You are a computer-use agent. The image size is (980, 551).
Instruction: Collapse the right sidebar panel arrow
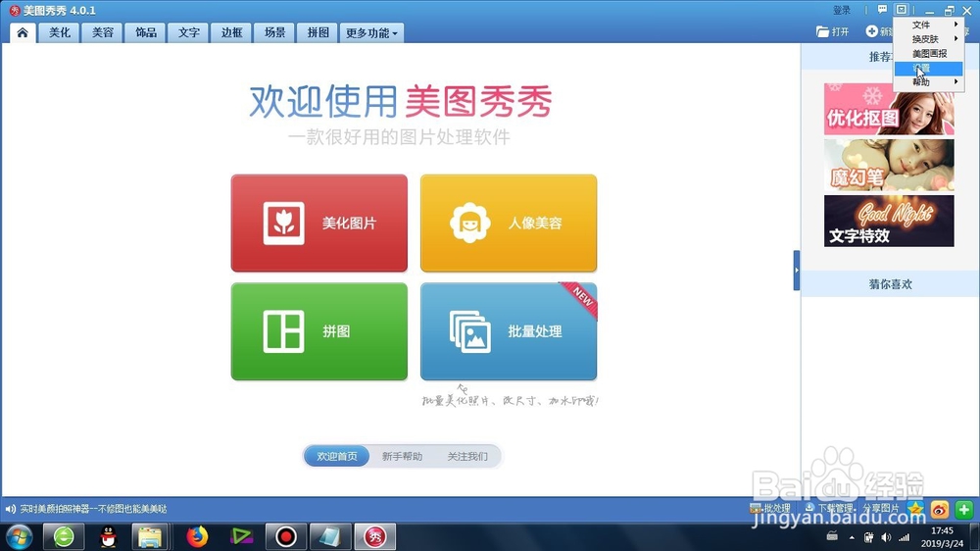(796, 271)
